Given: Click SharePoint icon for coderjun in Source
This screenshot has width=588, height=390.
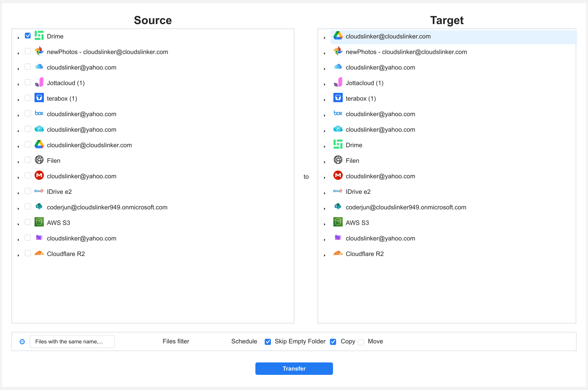Looking at the screenshot, I should tap(39, 207).
